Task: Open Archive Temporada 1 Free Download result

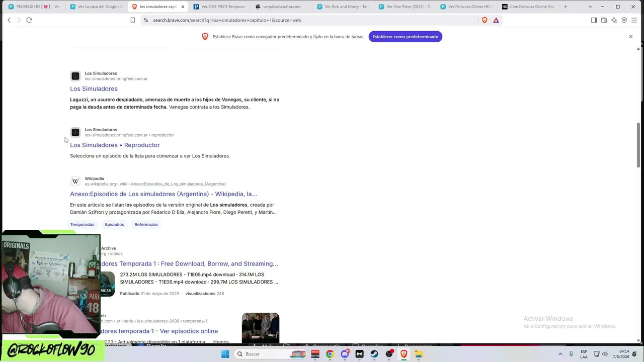Action: [x=189, y=264]
